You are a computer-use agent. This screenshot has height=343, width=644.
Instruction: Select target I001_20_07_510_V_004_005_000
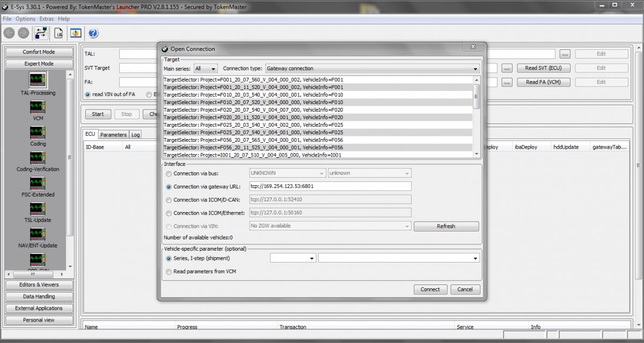click(x=317, y=155)
